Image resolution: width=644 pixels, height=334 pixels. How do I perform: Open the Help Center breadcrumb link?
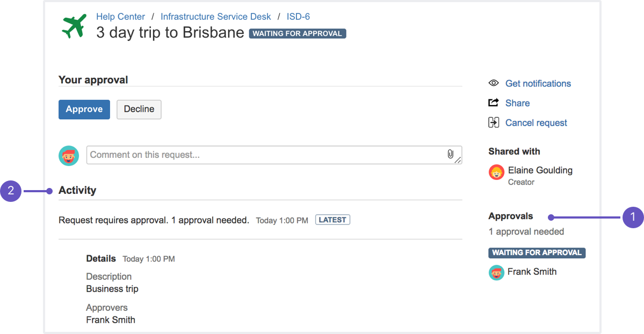pos(121,17)
